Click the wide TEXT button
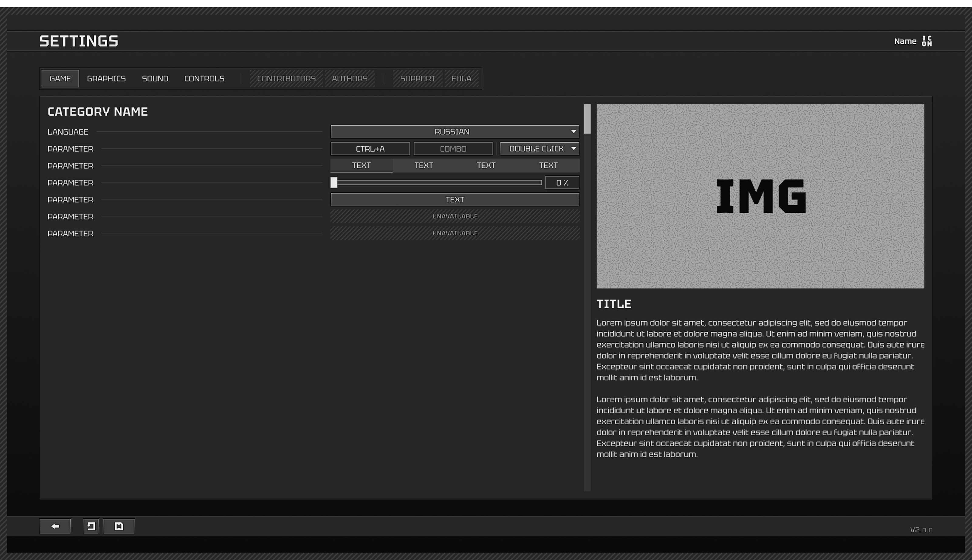Image resolution: width=972 pixels, height=560 pixels. point(455,199)
